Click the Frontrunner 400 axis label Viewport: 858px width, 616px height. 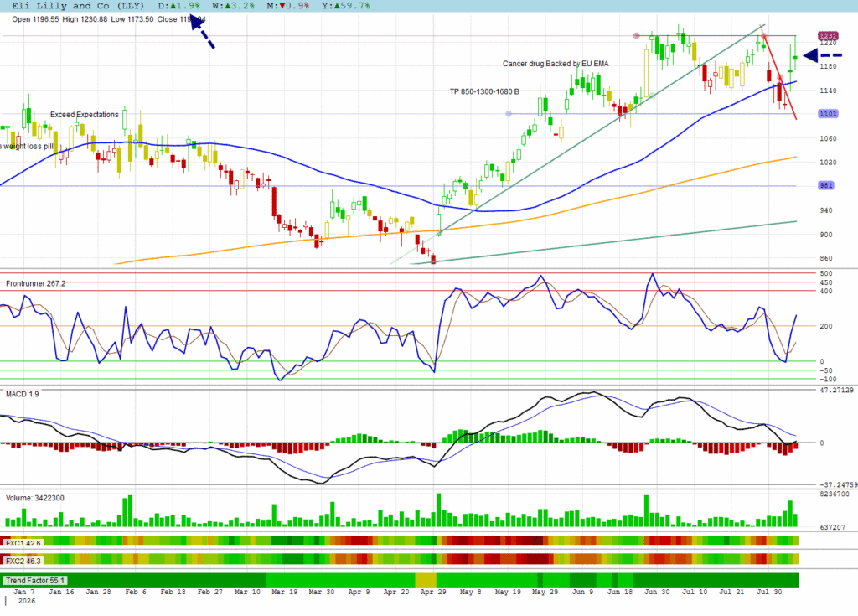pyautogui.click(x=825, y=291)
